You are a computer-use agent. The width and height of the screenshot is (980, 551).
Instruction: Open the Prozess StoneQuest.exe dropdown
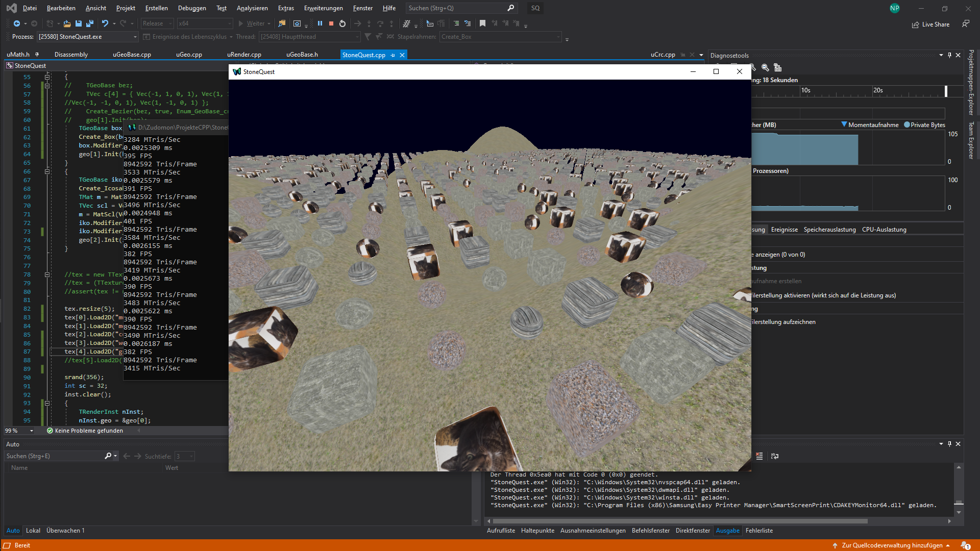pos(135,37)
